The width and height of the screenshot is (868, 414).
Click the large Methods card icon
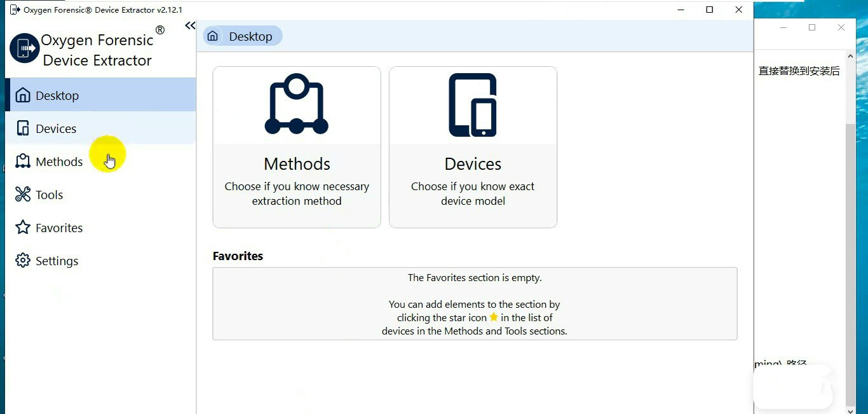[x=297, y=104]
